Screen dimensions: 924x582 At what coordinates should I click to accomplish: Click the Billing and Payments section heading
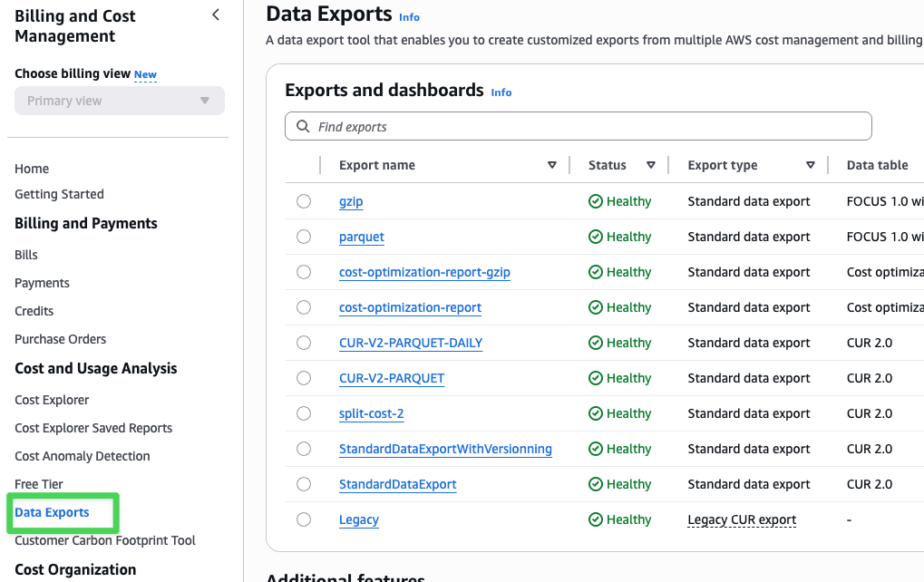(86, 224)
